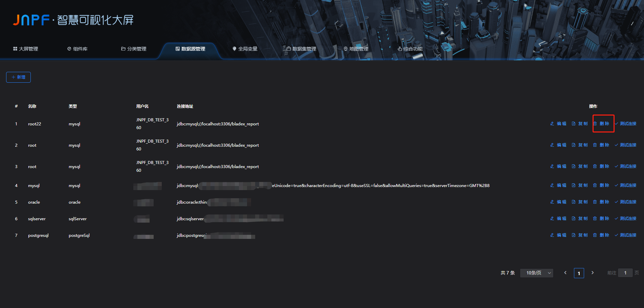Viewport: 644px width, 308px height.
Task: Click root22's jdbc:mysql://localhost:3306/bladex_report address
Action: pos(218,124)
